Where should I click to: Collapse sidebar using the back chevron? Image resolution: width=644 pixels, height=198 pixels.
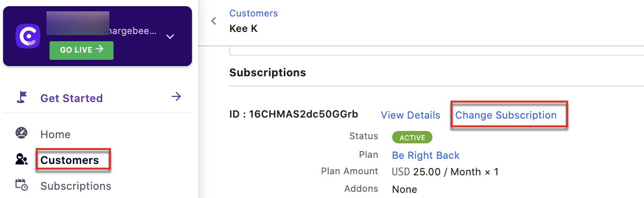[x=214, y=21]
